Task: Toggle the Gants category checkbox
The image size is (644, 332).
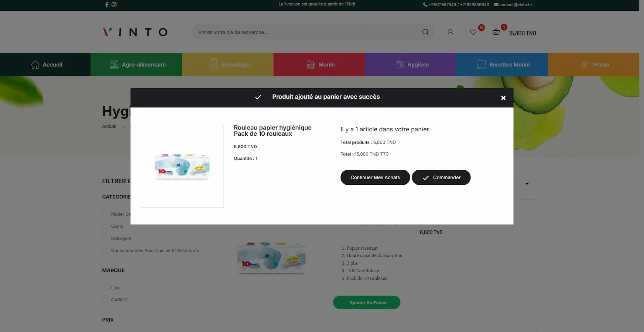Action: coord(106,226)
